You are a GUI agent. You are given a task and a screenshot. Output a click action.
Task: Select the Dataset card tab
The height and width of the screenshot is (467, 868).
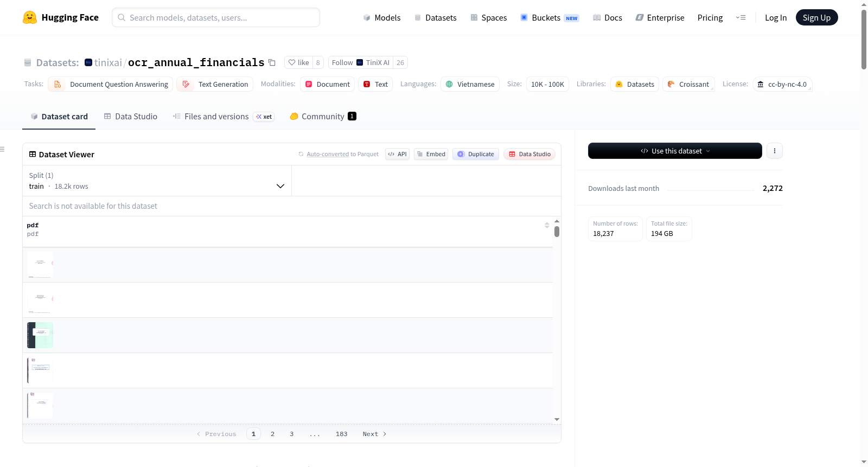pos(59,116)
